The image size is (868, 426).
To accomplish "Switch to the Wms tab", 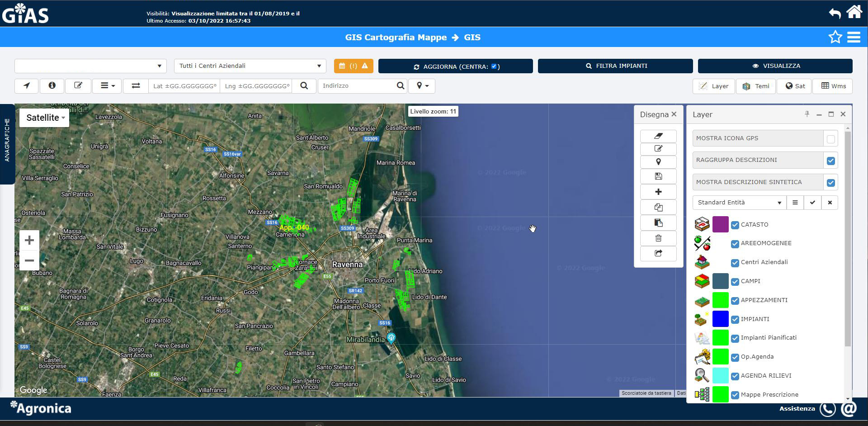I will tap(833, 86).
